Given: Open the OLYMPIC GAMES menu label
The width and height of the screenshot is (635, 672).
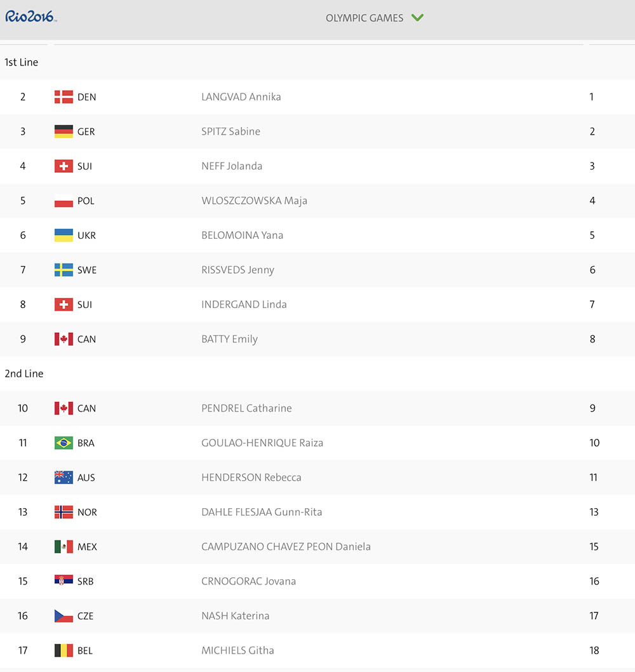Looking at the screenshot, I should [x=364, y=18].
